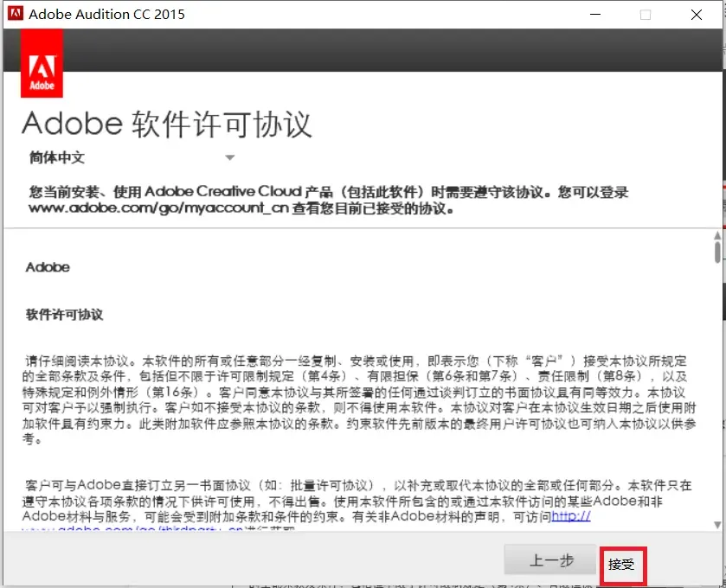Click the Adobe logo badge
726x588 pixels.
coord(42,63)
